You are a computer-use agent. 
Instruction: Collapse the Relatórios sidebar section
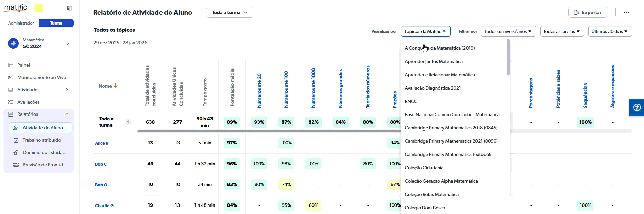pyautogui.click(x=67, y=114)
